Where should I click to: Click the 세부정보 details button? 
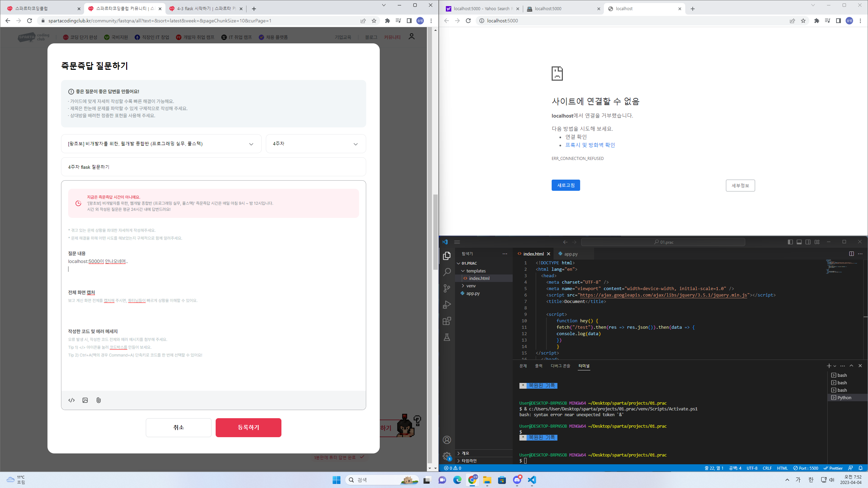740,185
